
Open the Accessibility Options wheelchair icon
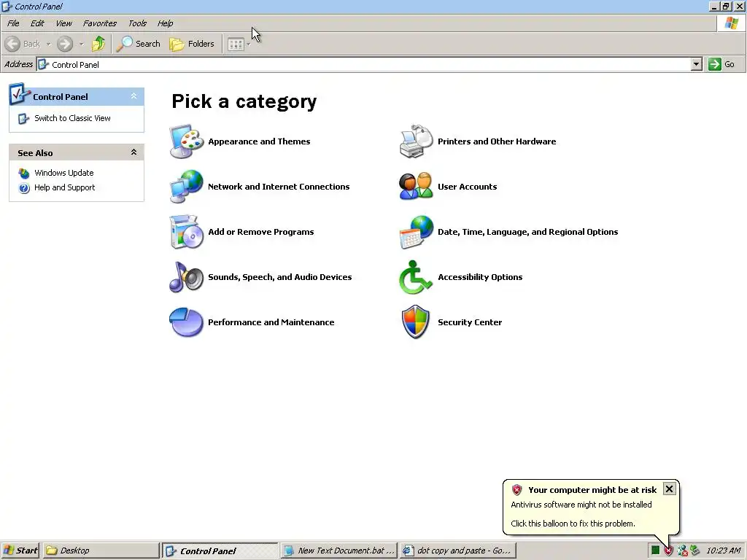[416, 276]
